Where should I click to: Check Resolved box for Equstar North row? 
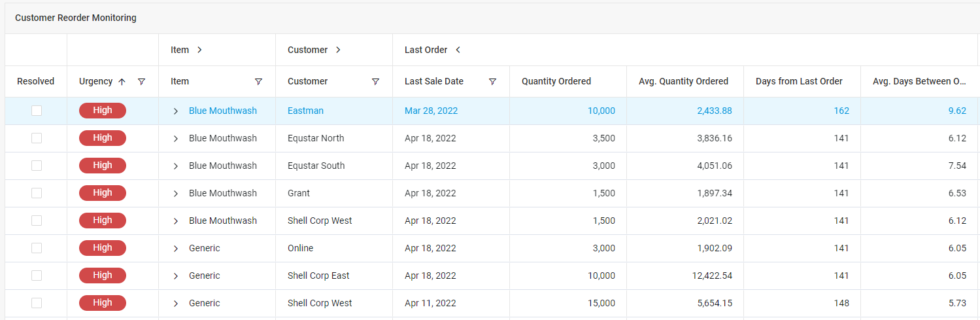(x=37, y=138)
